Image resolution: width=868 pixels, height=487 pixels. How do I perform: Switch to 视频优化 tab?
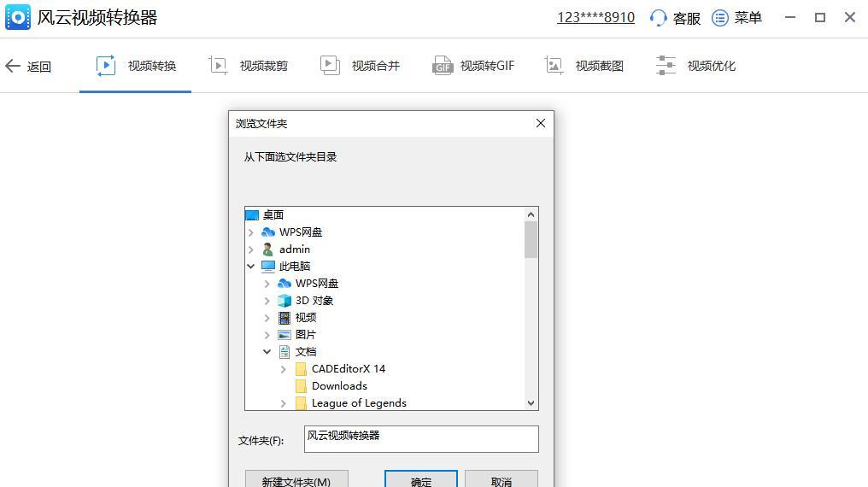coord(695,66)
